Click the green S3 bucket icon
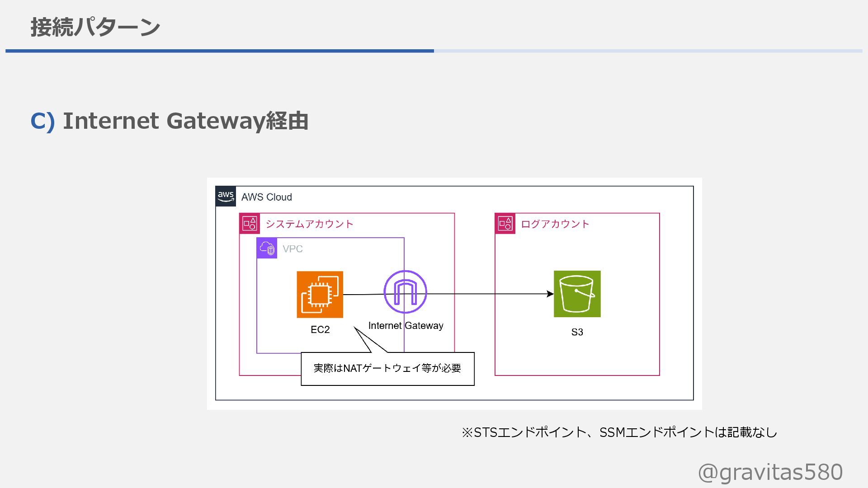Image resolution: width=868 pixels, height=488 pixels. [577, 294]
